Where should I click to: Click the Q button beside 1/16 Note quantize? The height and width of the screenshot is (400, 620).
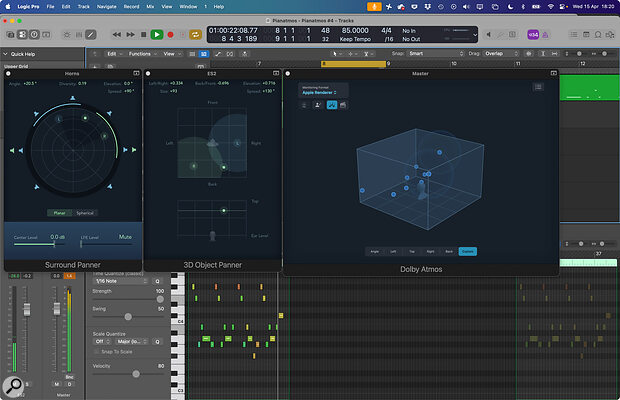click(x=157, y=281)
